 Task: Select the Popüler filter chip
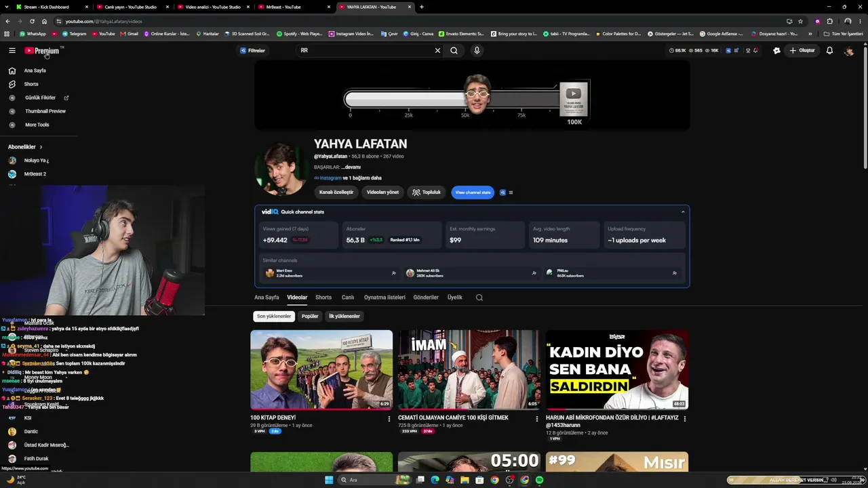(310, 317)
